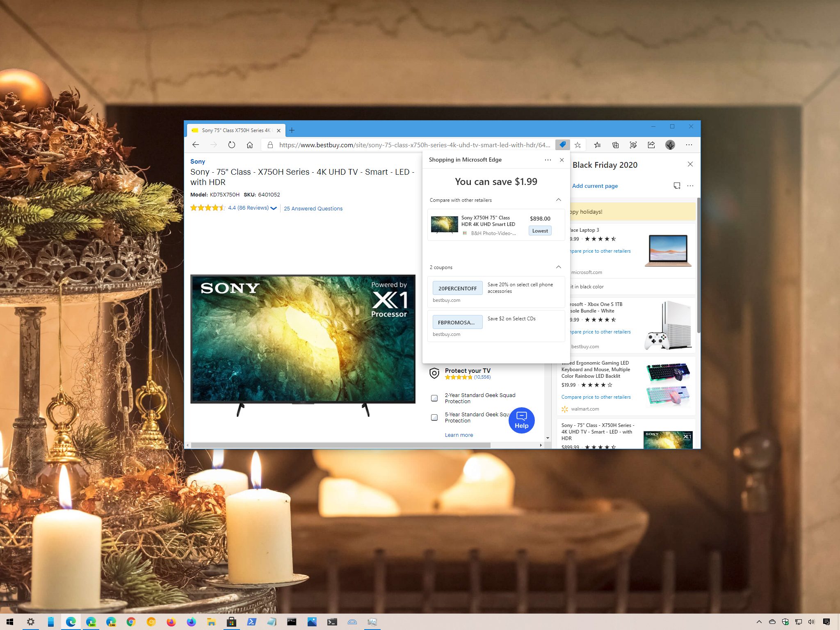
Task: Open more options in Shopping popup
Action: coord(548,160)
